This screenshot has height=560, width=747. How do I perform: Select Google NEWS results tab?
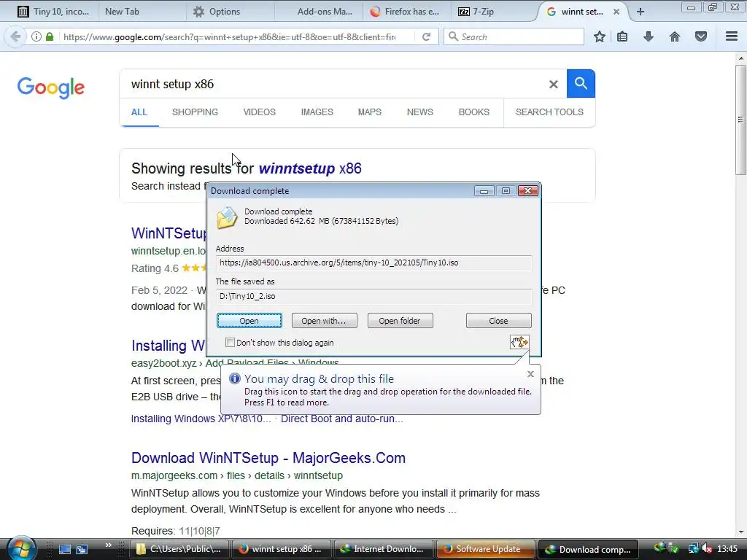[x=419, y=112]
